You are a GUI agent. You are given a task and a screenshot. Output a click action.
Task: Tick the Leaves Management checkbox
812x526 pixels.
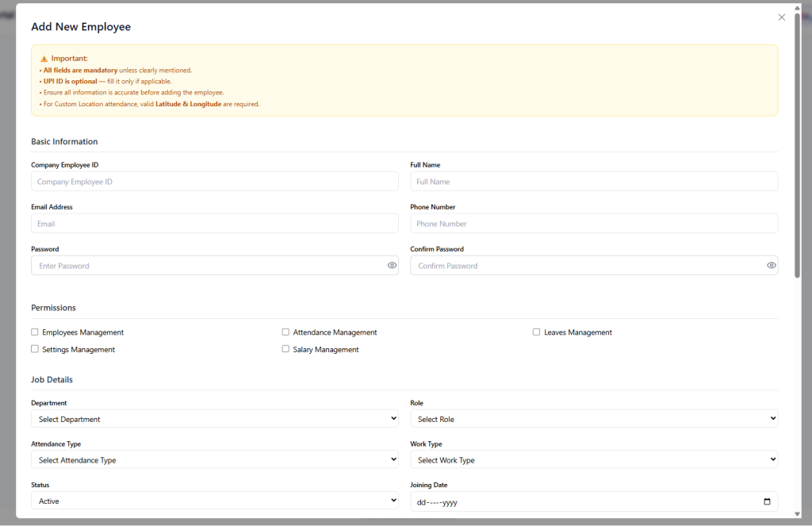[536, 332]
